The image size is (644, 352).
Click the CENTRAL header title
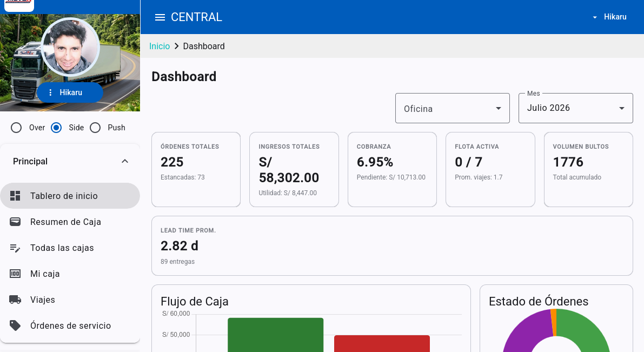[x=196, y=17]
